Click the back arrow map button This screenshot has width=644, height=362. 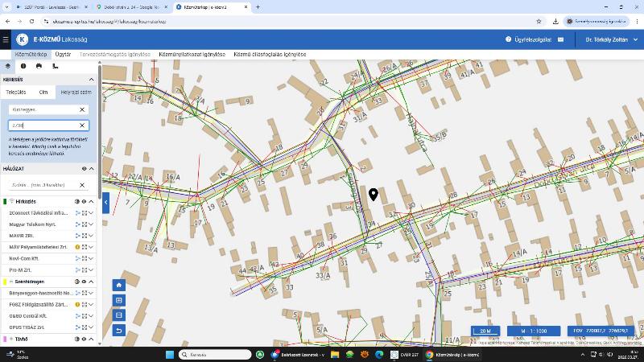click(x=119, y=331)
